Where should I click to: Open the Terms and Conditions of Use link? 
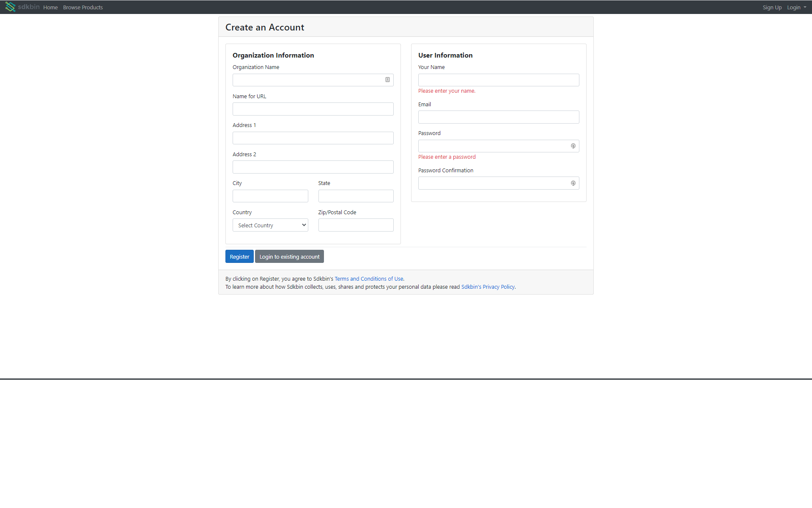click(x=368, y=279)
